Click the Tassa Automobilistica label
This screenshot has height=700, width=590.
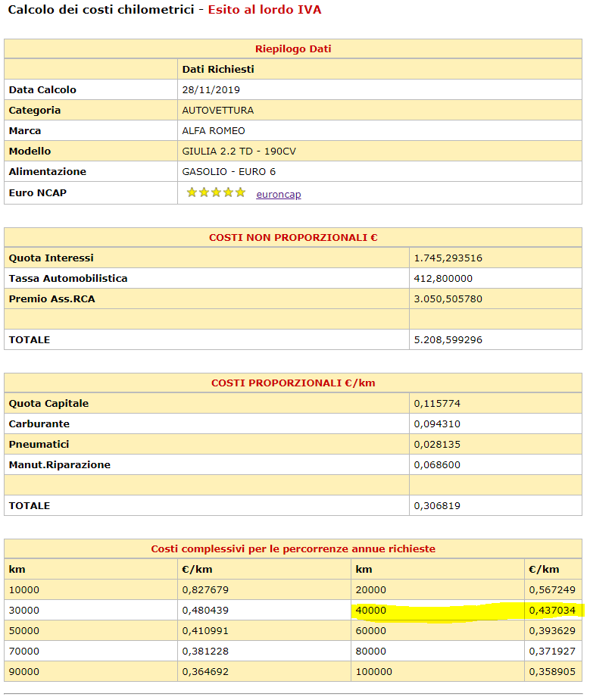pos(68,279)
